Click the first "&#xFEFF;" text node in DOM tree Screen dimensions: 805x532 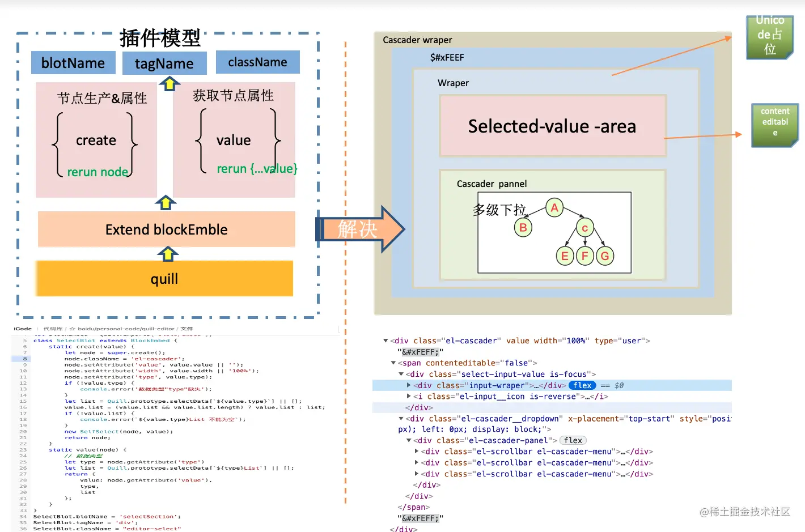pyautogui.click(x=420, y=352)
